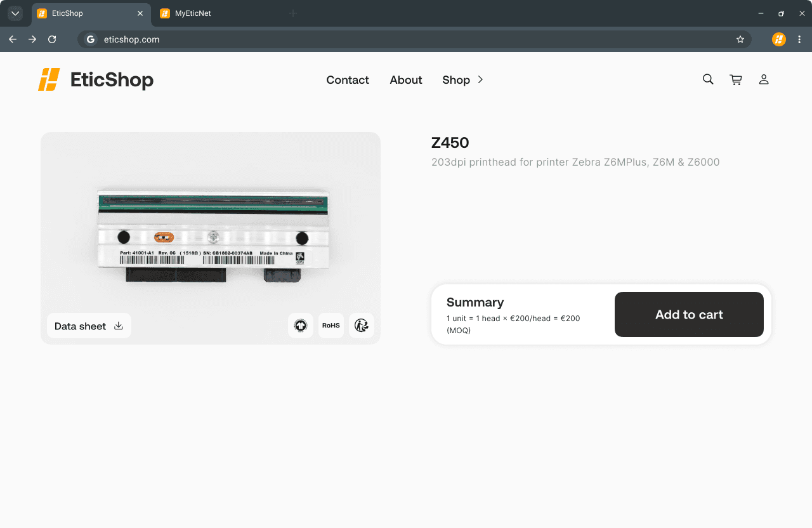Open the shopping cart icon
This screenshot has width=812, height=528.
(x=736, y=79)
